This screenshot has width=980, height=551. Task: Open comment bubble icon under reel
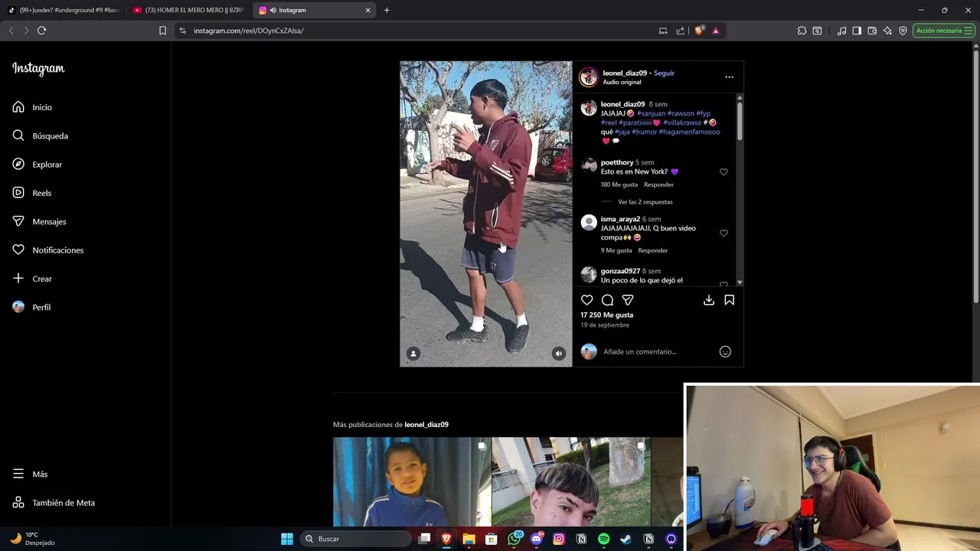[x=607, y=300]
